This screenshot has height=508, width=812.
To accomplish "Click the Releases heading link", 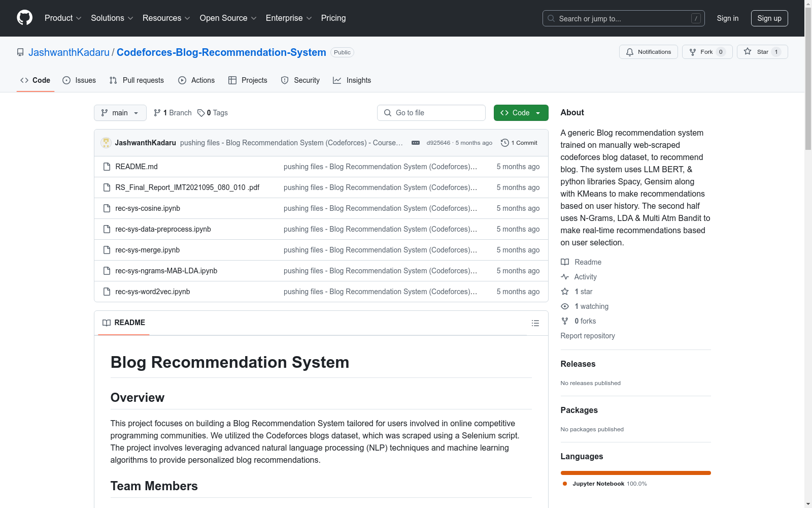I will [x=578, y=364].
